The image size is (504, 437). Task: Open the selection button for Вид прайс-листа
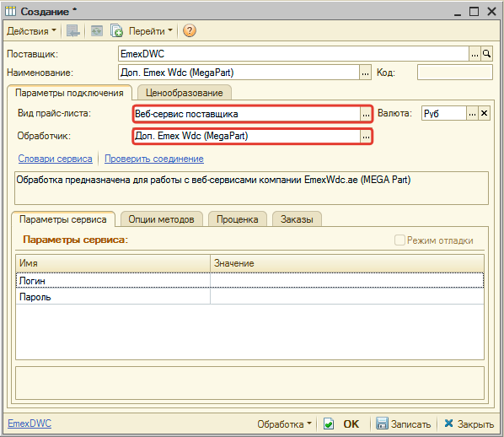pos(366,114)
